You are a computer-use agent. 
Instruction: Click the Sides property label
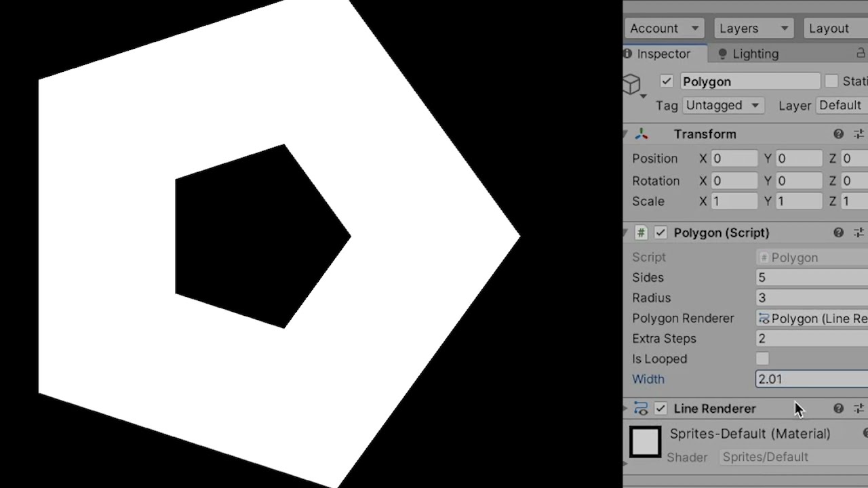[648, 278]
